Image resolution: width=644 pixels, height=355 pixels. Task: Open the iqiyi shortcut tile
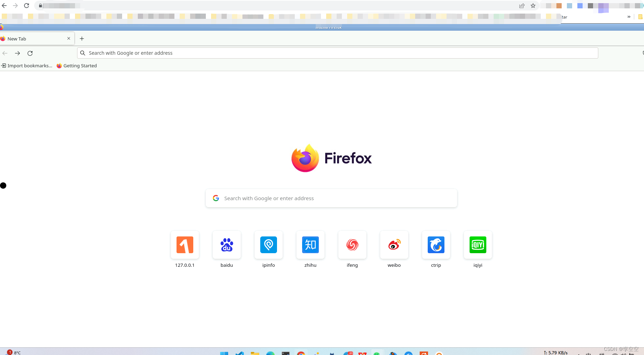tap(478, 245)
